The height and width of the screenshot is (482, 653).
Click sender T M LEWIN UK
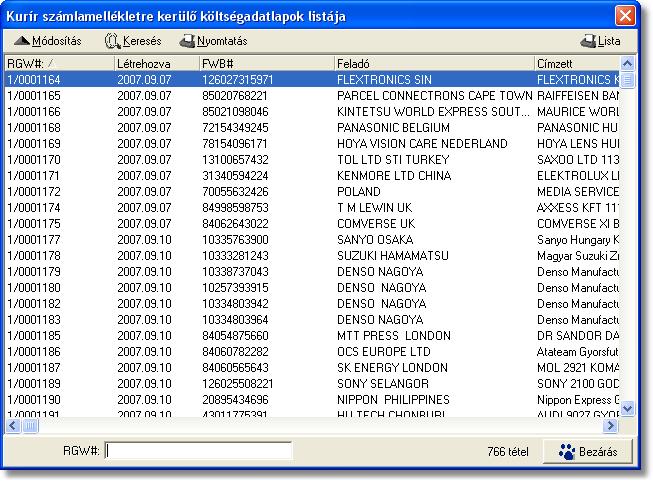pyautogui.click(x=374, y=207)
